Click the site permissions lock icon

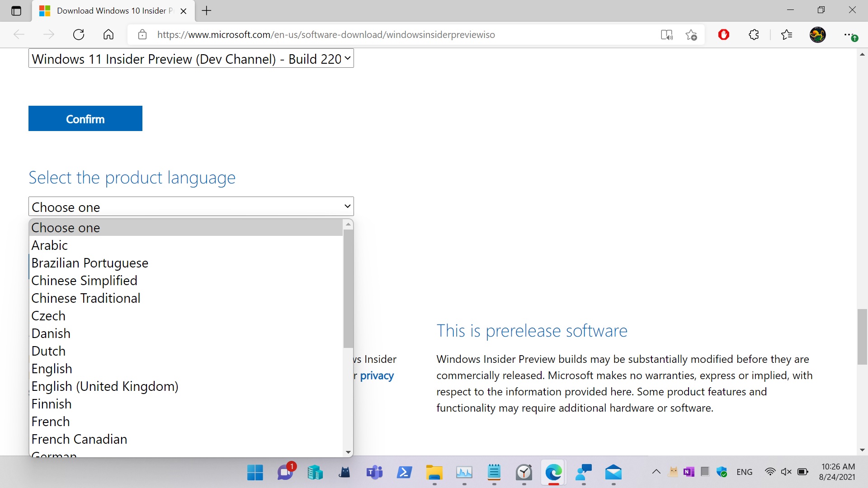[x=142, y=34]
